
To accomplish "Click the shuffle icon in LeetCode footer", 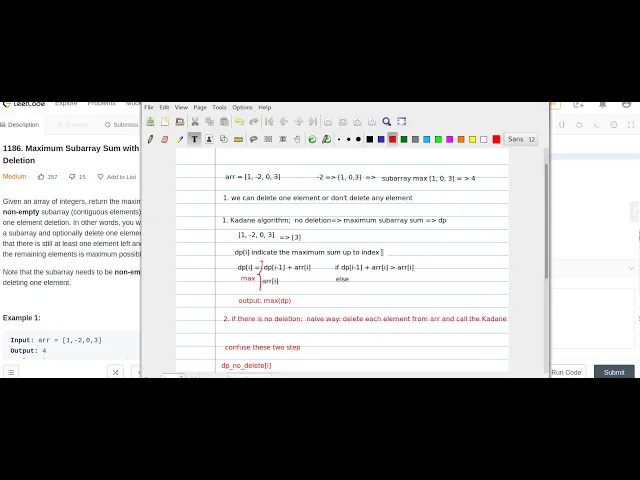I will tap(116, 372).
